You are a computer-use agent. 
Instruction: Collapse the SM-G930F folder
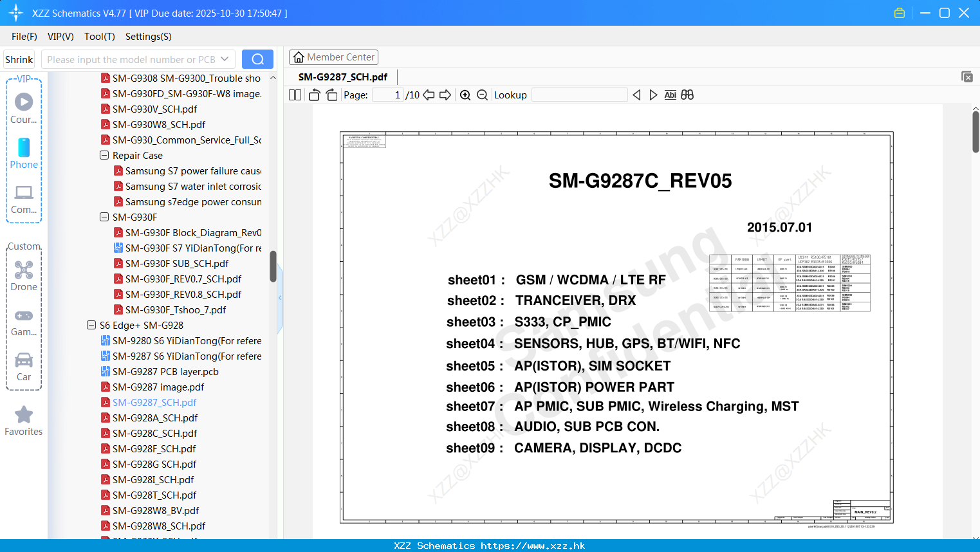[x=104, y=217]
